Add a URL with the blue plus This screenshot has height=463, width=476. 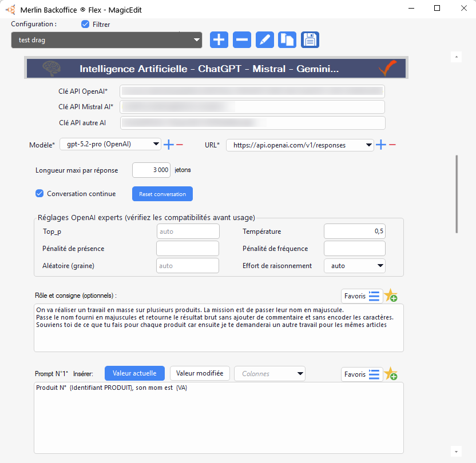pyautogui.click(x=380, y=145)
